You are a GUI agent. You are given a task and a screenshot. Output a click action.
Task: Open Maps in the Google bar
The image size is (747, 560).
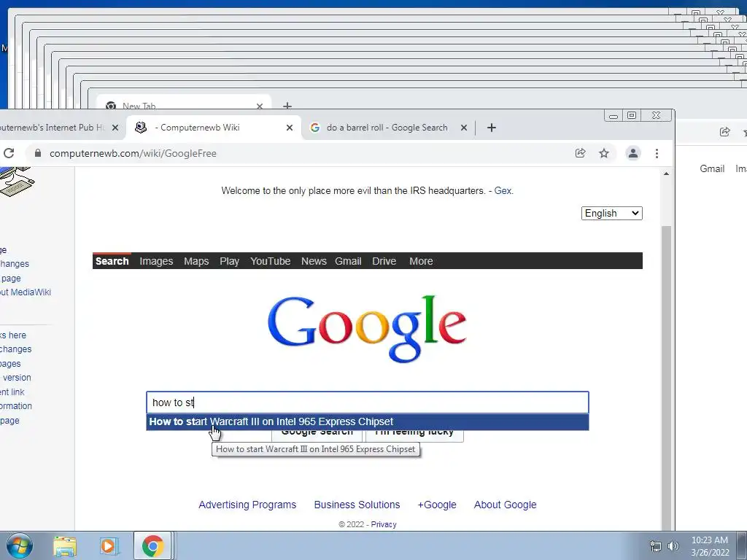196,261
